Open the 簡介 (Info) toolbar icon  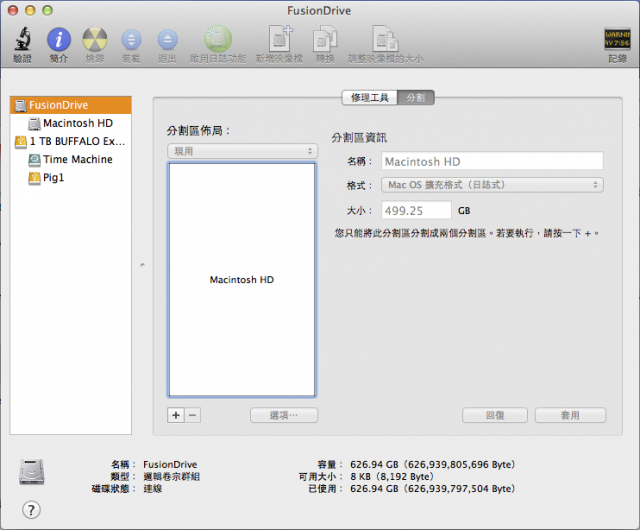[59, 40]
